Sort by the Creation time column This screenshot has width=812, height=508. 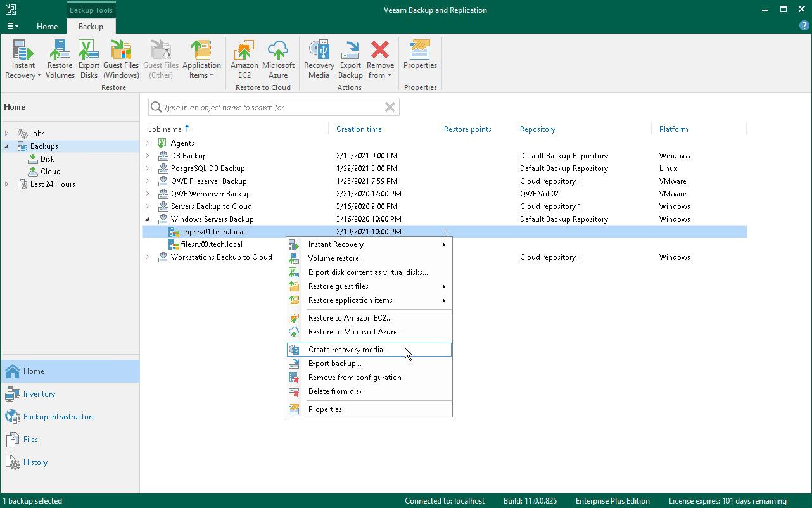359,129
